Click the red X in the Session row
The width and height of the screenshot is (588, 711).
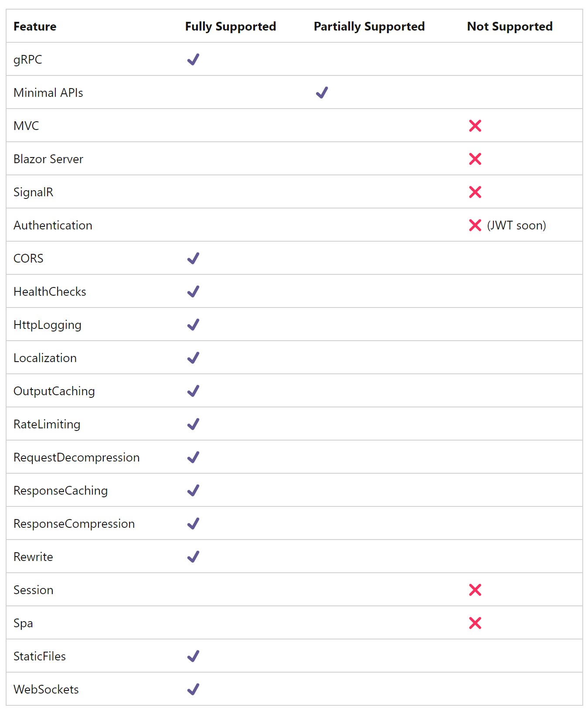(475, 590)
